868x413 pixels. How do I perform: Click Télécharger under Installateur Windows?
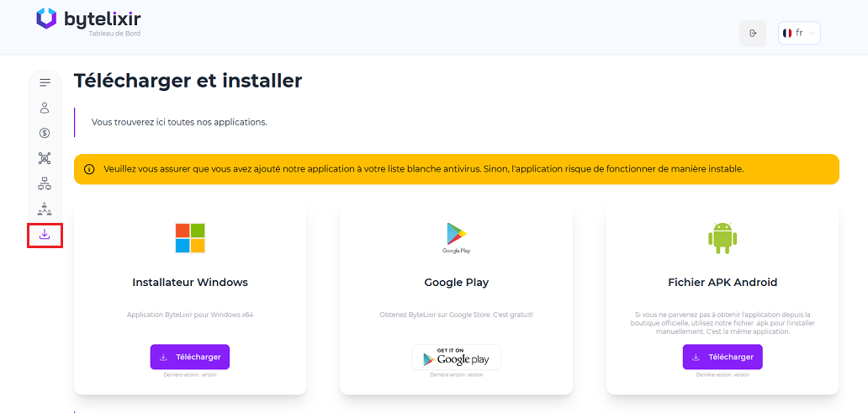pos(190,357)
